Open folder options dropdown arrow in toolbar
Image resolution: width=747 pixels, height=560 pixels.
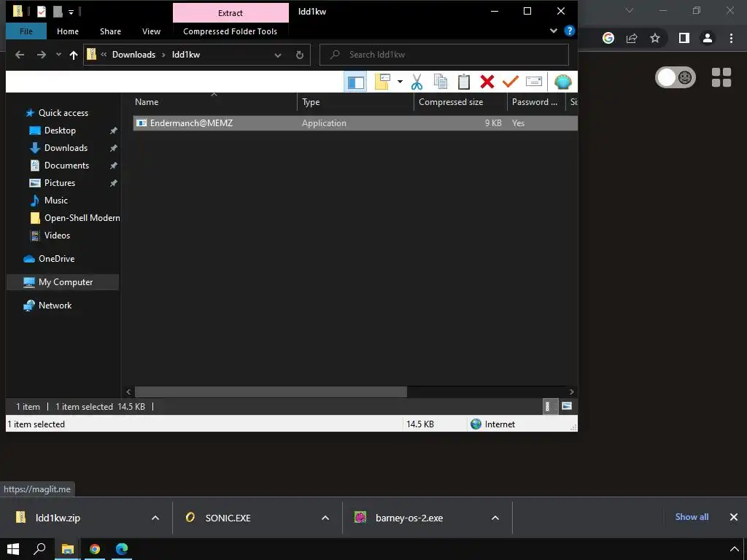400,82
